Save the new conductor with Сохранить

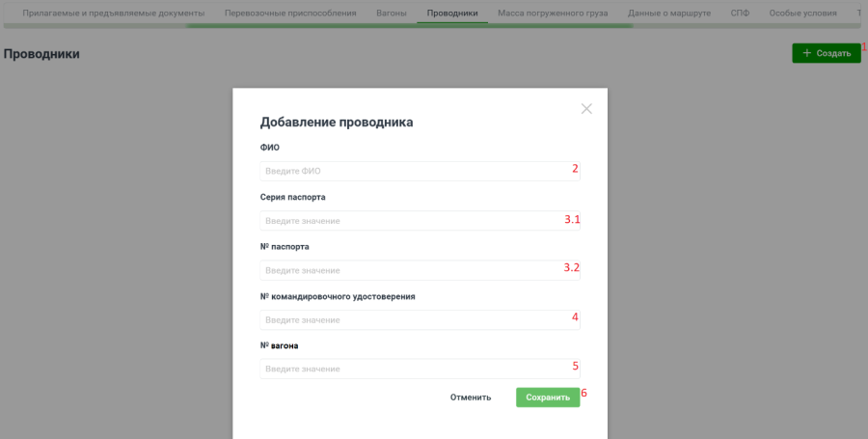[x=548, y=397]
